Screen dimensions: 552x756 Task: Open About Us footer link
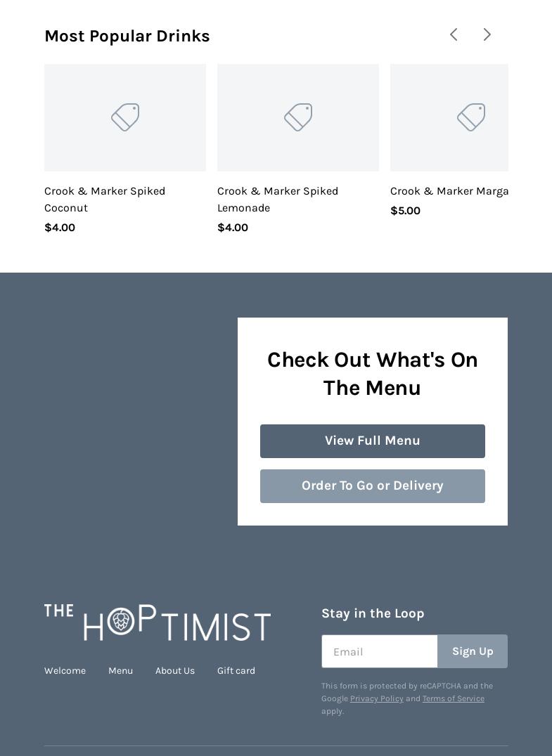click(x=175, y=670)
